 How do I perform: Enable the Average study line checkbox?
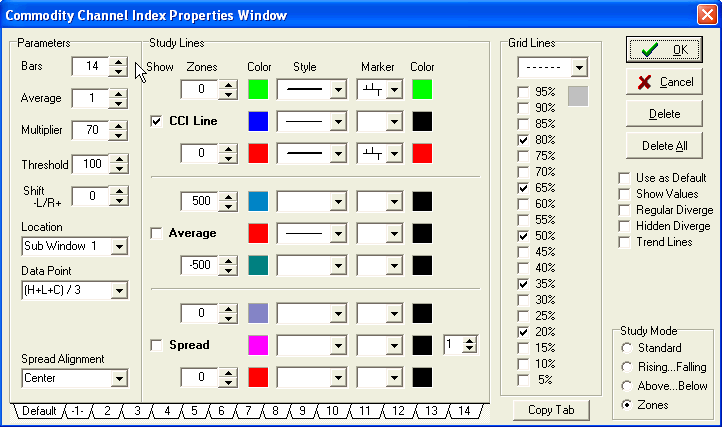(x=156, y=233)
